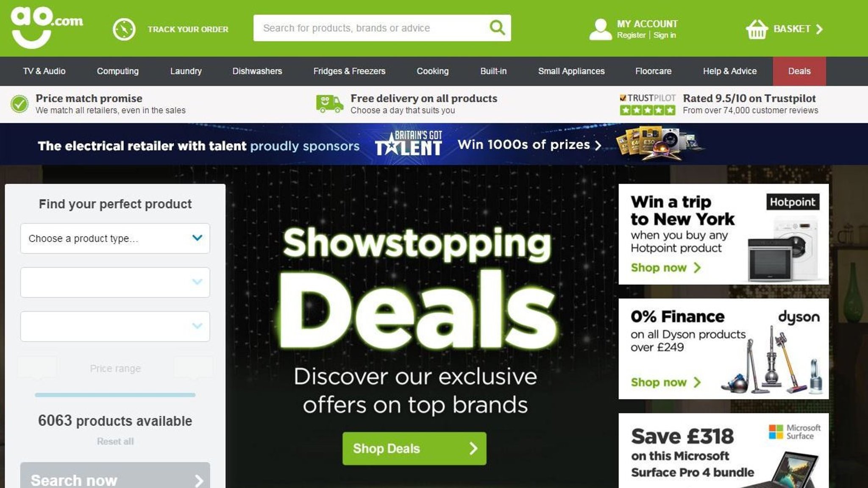Expand the Choose a product type dropdown
The width and height of the screenshot is (868, 488).
pyautogui.click(x=115, y=238)
